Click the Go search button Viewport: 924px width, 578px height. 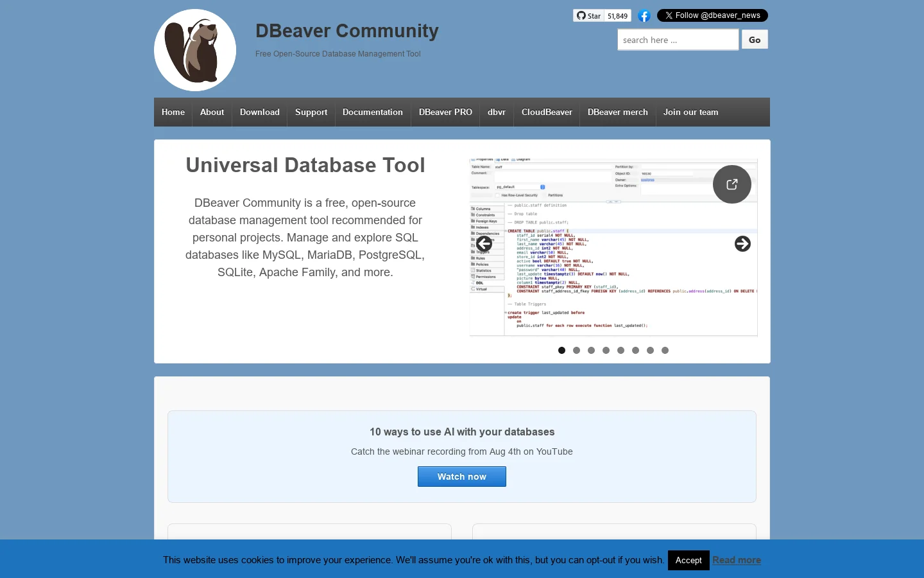pyautogui.click(x=755, y=40)
